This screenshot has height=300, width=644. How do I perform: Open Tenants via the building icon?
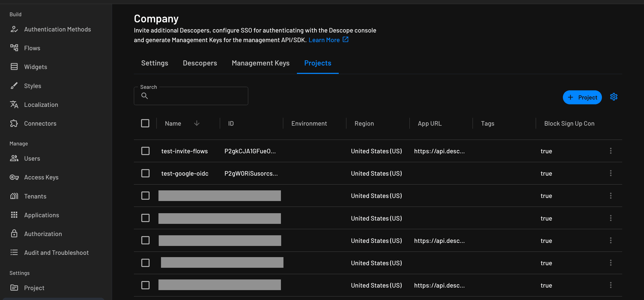(x=14, y=196)
